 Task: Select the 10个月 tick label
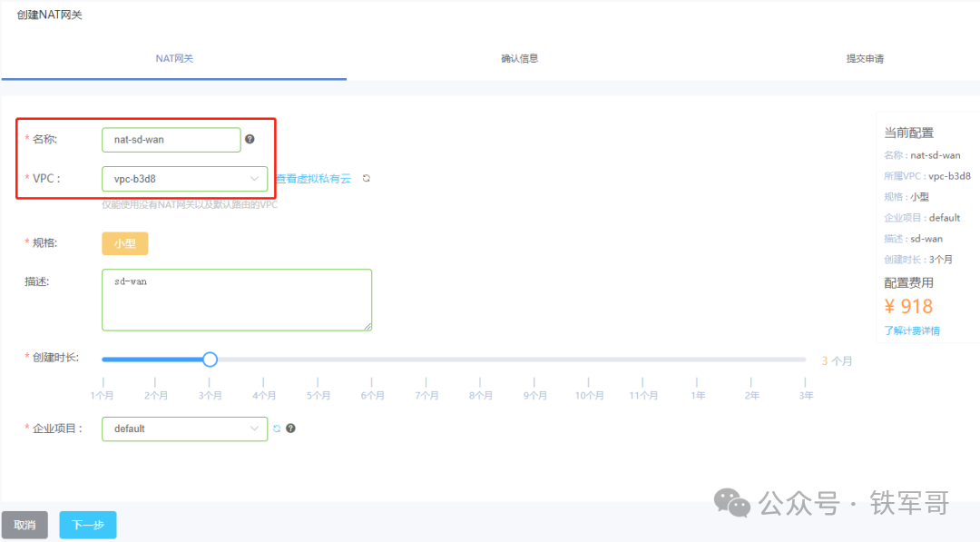(589, 396)
